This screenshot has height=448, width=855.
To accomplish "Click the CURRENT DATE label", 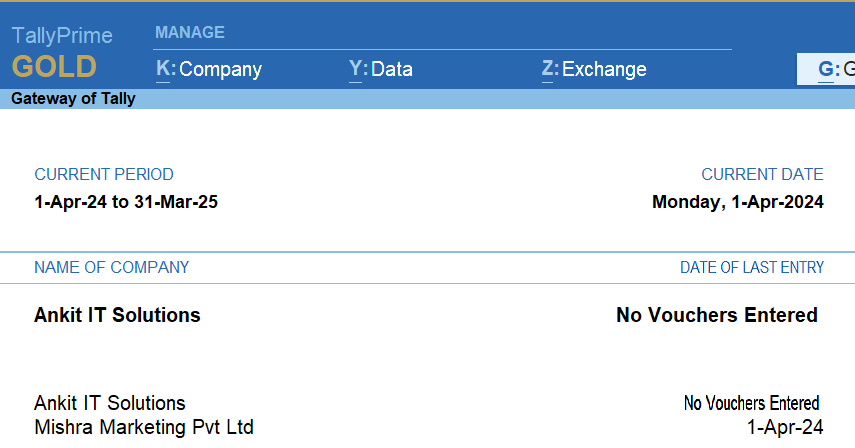I will pos(762,174).
